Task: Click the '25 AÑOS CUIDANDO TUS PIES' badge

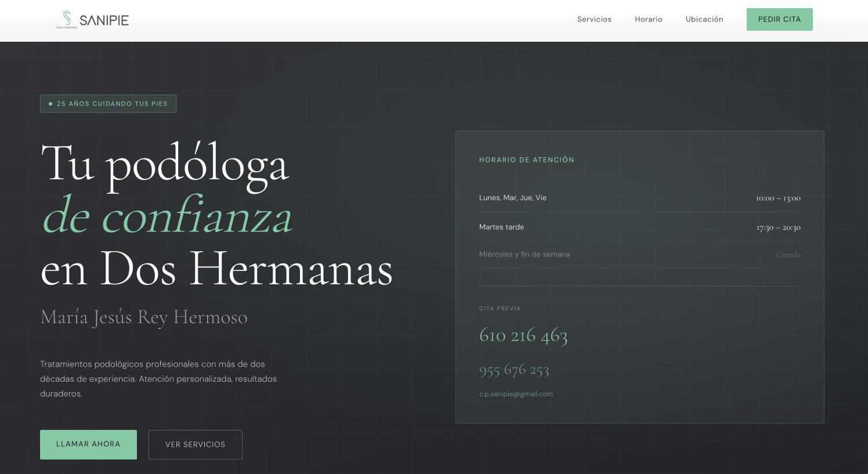Action: pyautogui.click(x=108, y=104)
